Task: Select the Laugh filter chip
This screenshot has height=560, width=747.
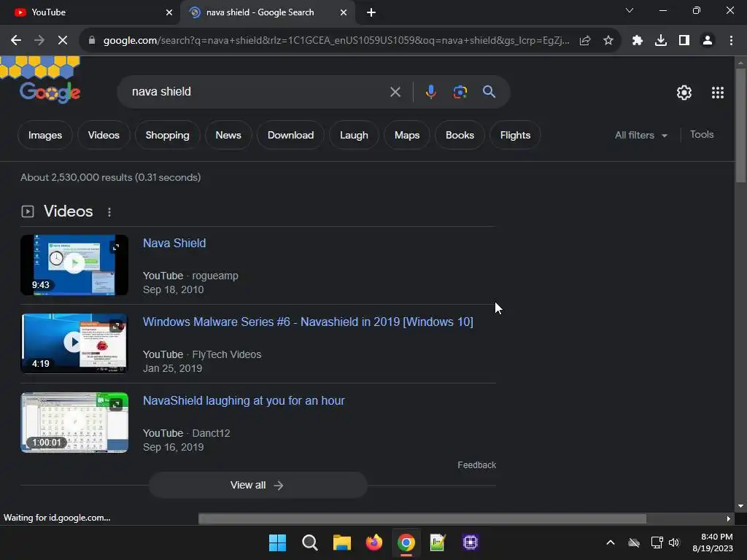Action: pos(354,135)
